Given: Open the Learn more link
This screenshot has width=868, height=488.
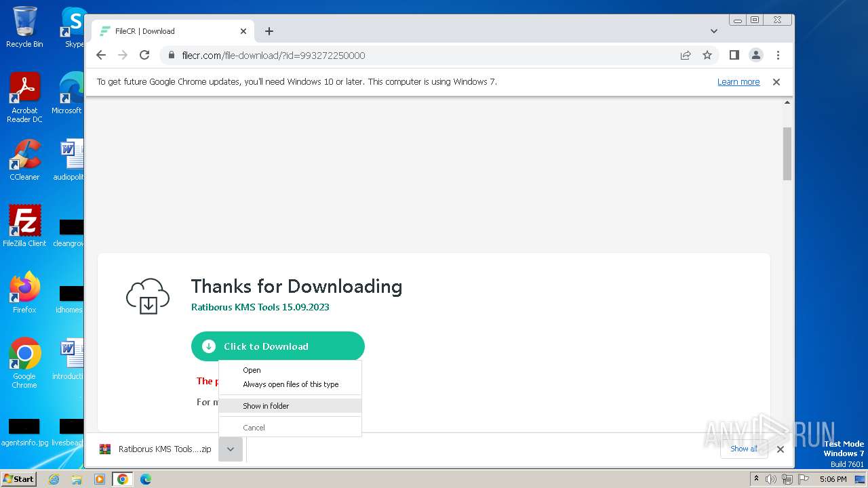Looking at the screenshot, I should point(738,82).
